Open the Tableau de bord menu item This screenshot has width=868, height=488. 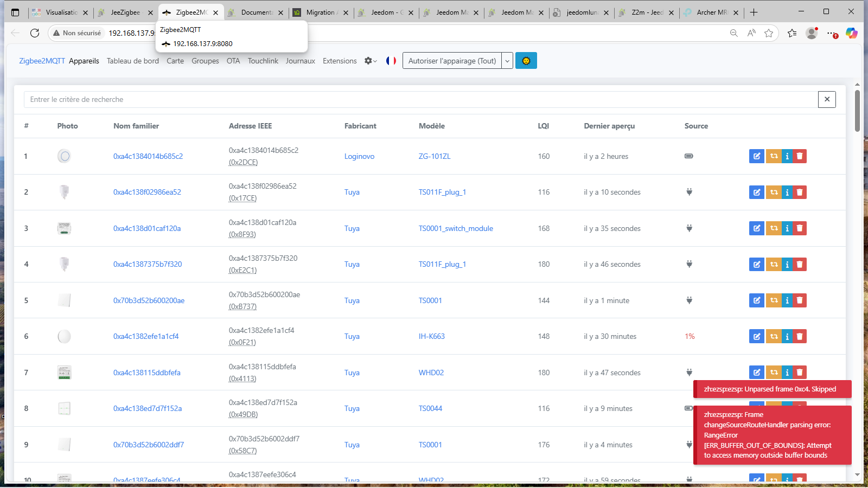[x=133, y=61]
